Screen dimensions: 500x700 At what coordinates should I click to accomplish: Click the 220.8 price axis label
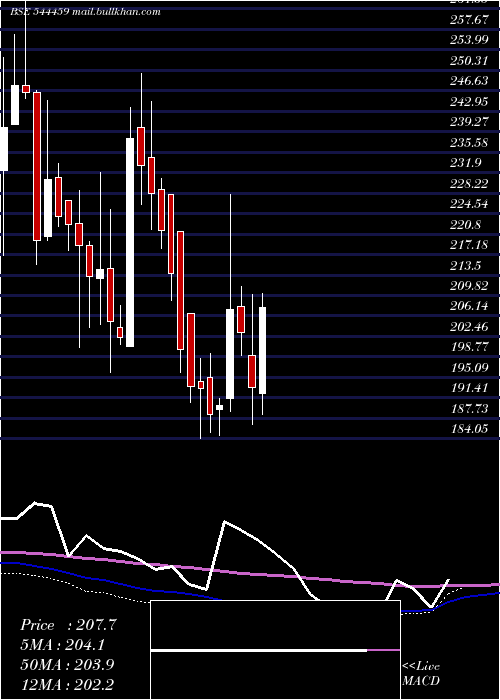pos(466,225)
